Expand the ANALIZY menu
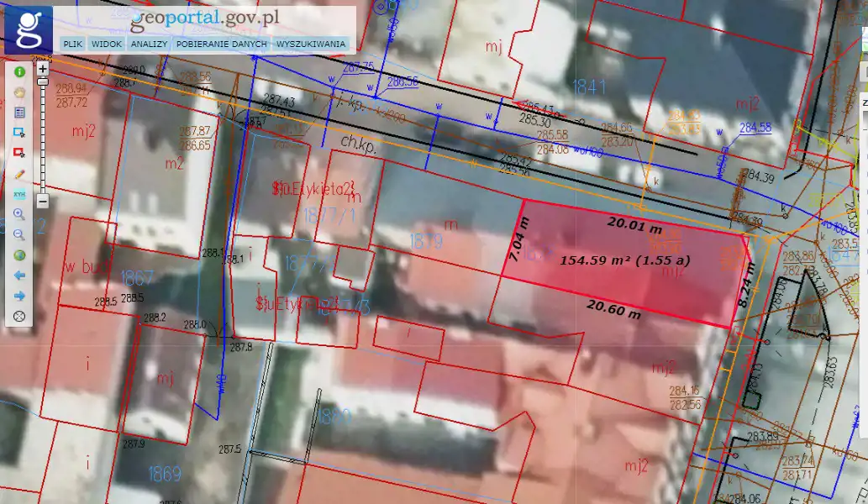This screenshot has height=504, width=868. pos(149,44)
